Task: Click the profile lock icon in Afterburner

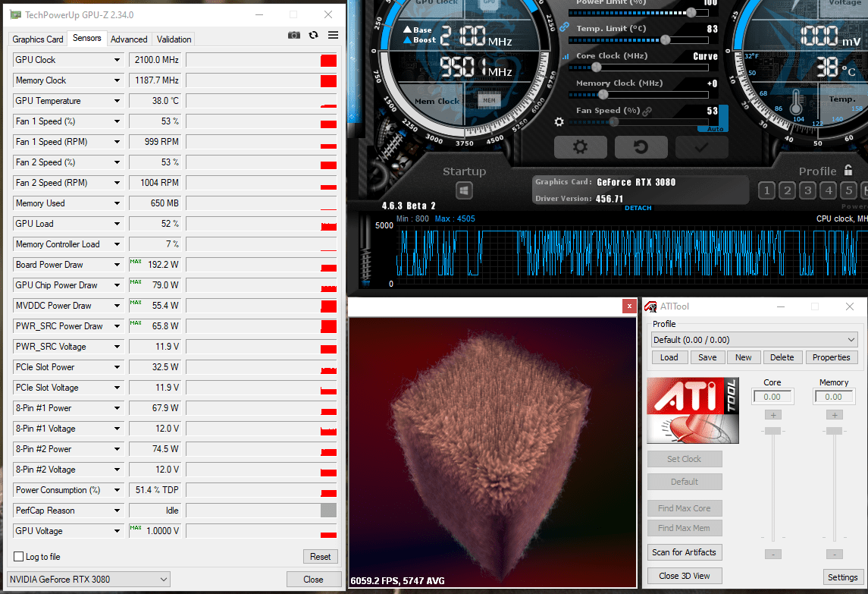Action: click(848, 170)
